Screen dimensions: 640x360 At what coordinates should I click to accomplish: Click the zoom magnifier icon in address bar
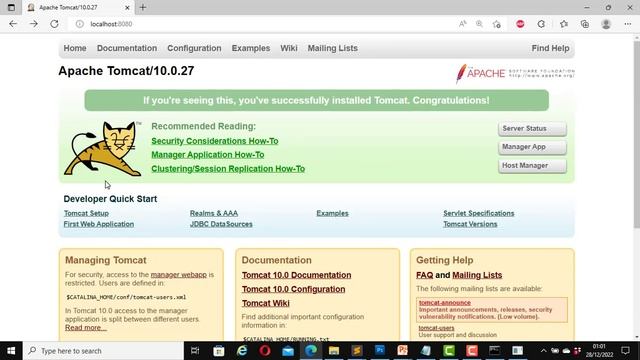point(479,24)
